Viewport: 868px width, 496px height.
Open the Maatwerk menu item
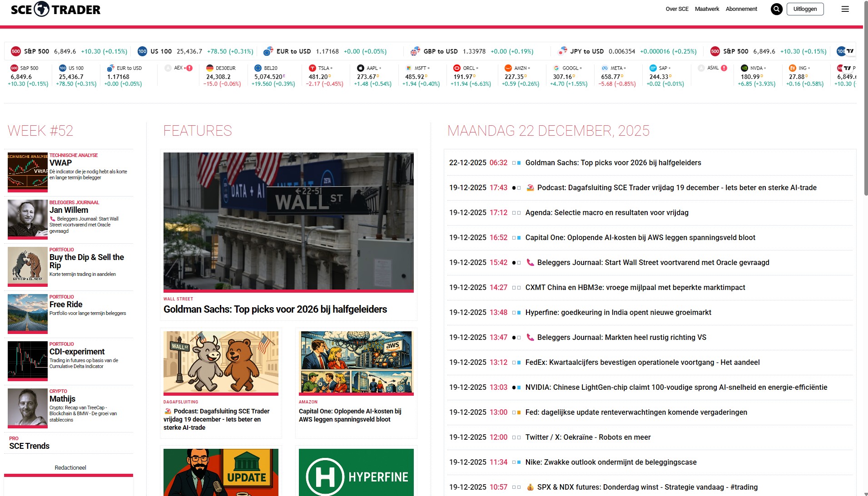(x=707, y=9)
